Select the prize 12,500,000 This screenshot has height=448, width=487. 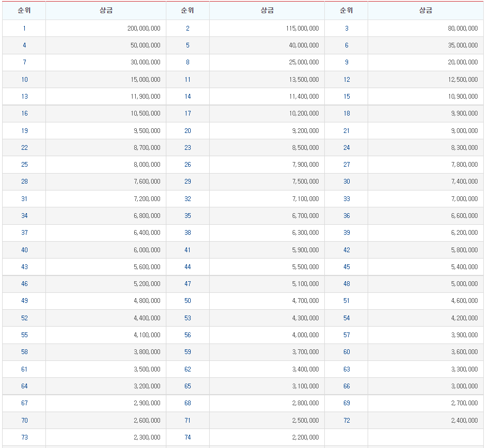(463, 80)
